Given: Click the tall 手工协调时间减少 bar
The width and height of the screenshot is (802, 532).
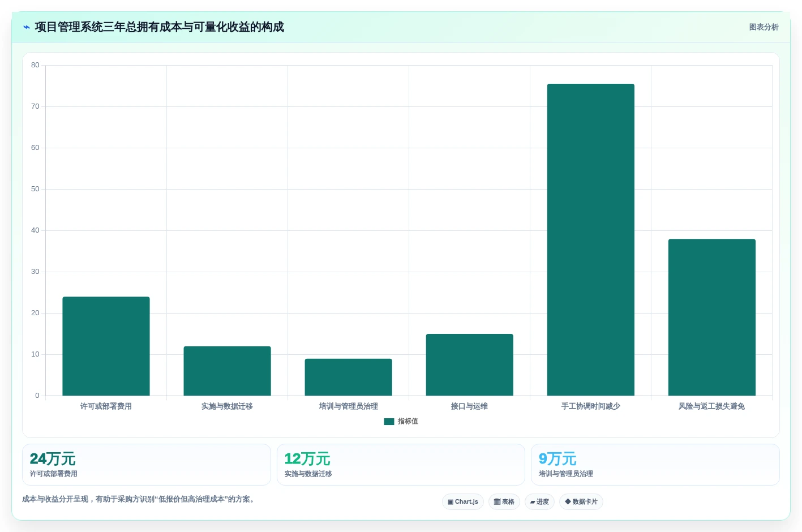Looking at the screenshot, I should pyautogui.click(x=590, y=240).
